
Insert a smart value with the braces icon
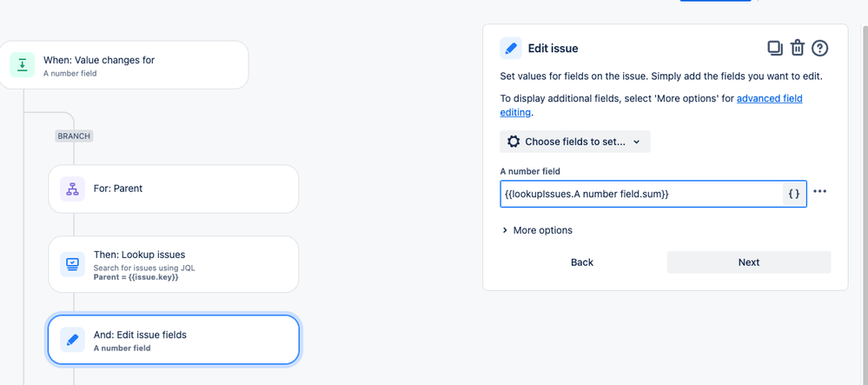pyautogui.click(x=794, y=194)
